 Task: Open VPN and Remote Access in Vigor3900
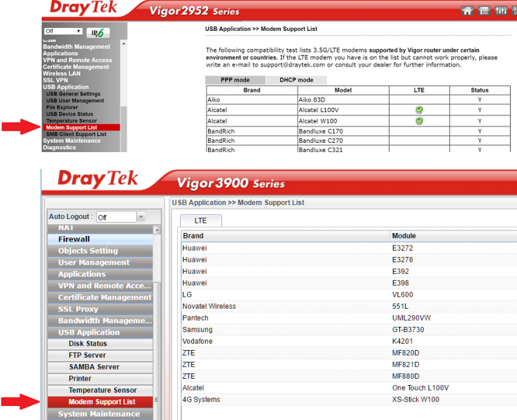(x=100, y=286)
